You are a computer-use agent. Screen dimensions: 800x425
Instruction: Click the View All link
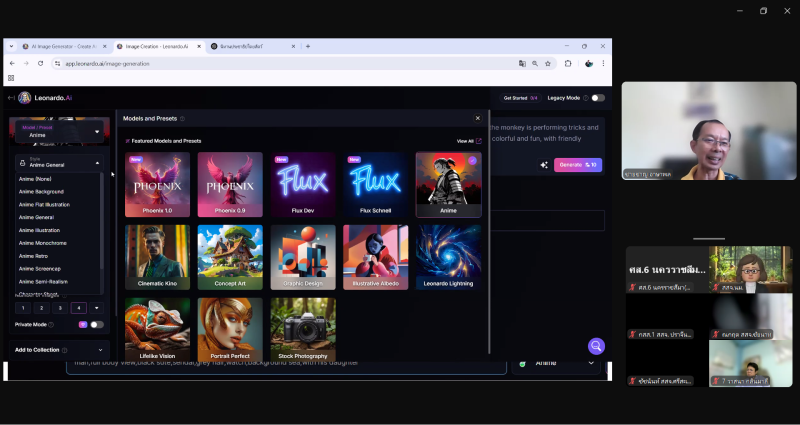pyautogui.click(x=468, y=141)
